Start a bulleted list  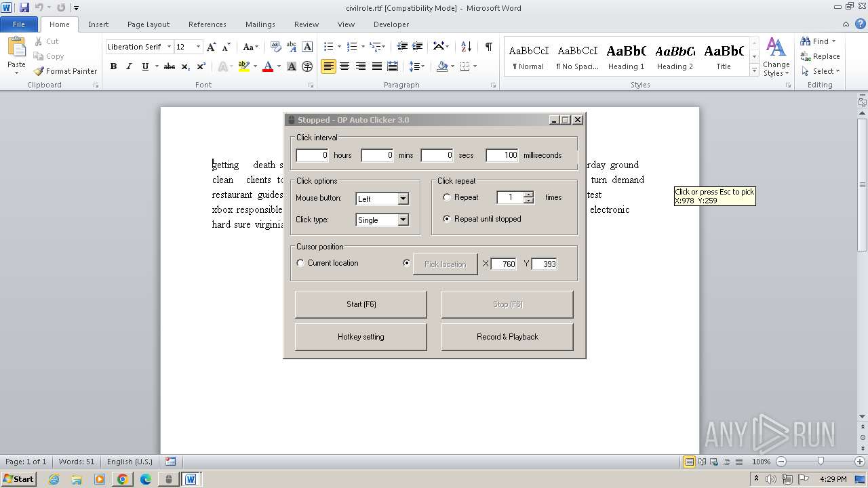(x=328, y=47)
